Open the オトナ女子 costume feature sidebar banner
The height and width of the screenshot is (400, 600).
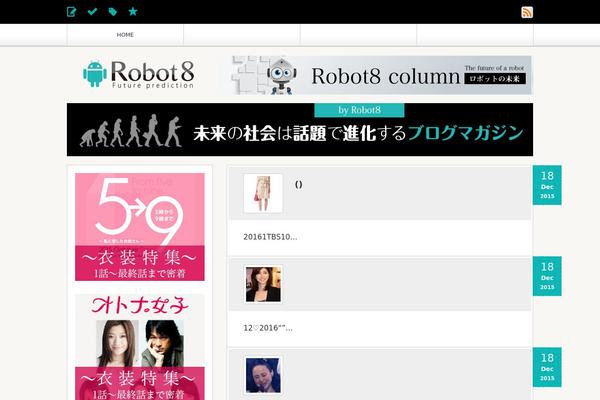(139, 345)
